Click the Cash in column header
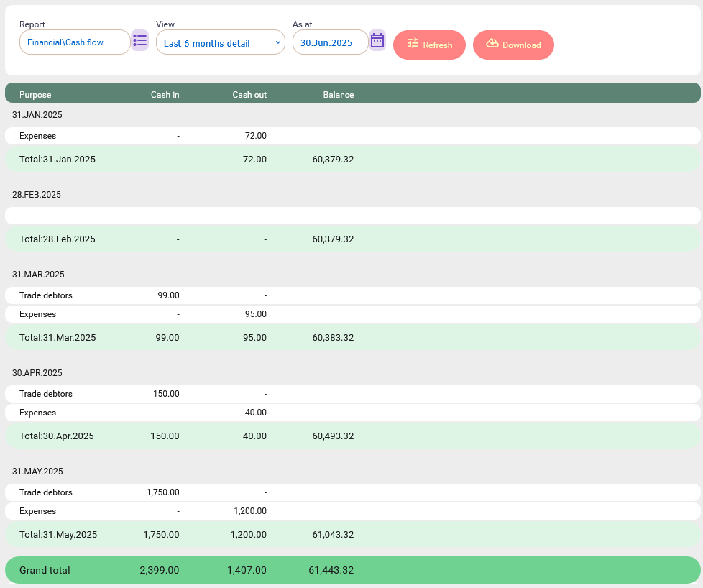Viewport: 703px width, 588px height. pos(165,95)
